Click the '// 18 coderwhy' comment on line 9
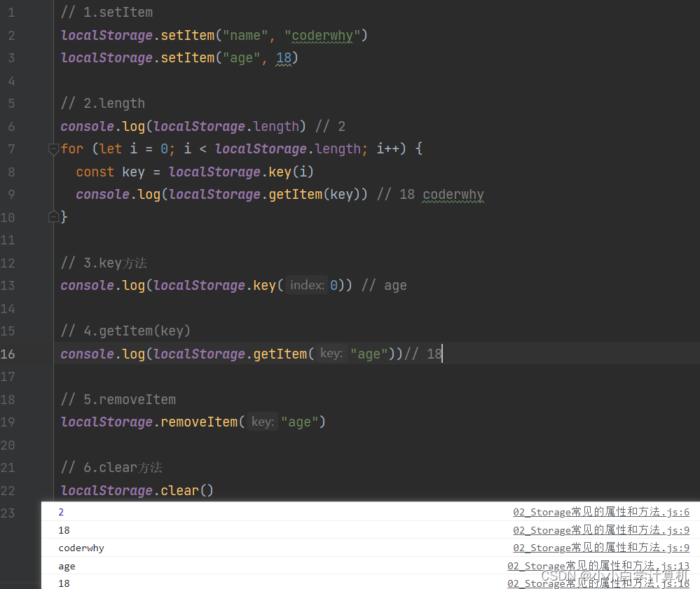This screenshot has width=700, height=589. [x=430, y=195]
